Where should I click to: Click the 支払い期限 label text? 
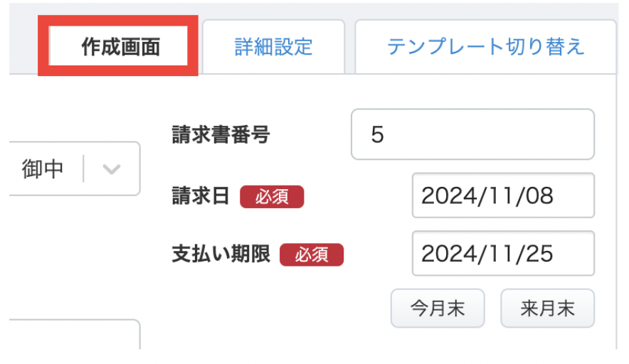[221, 254]
